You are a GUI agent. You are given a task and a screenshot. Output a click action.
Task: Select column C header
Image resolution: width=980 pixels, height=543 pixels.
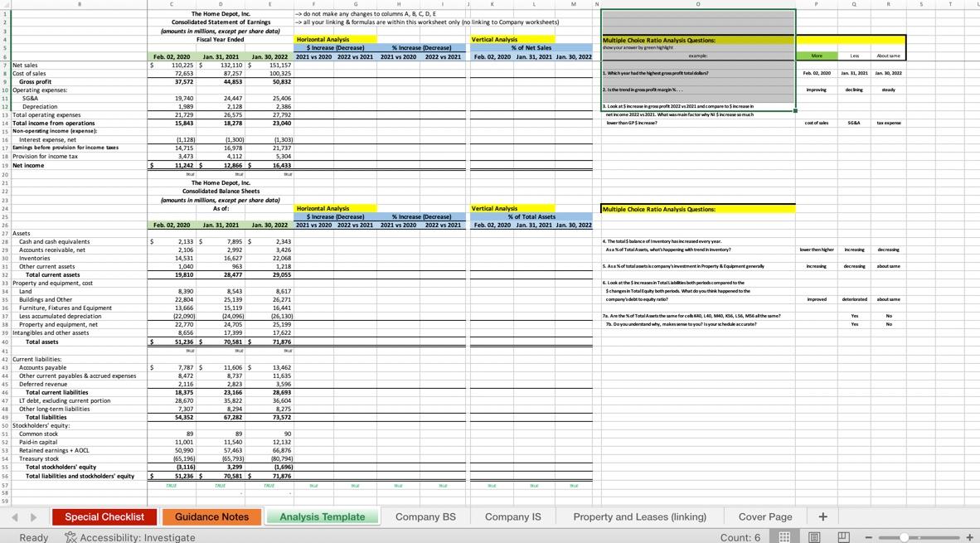point(172,4)
